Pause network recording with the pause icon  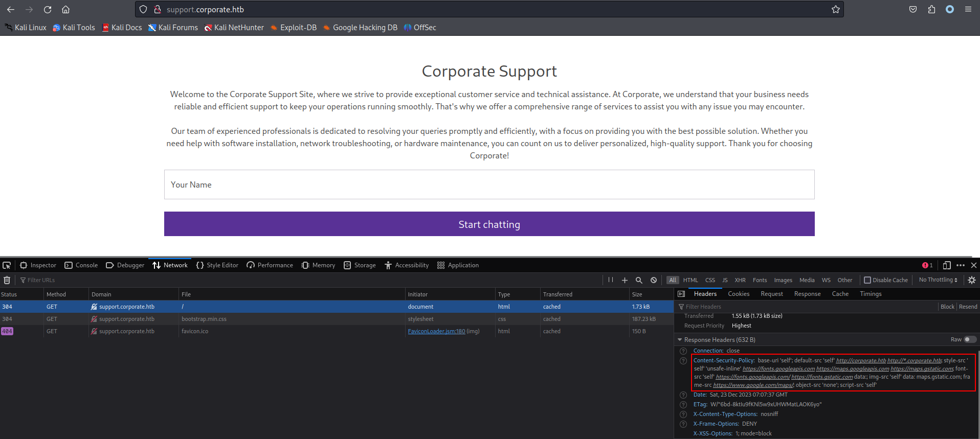pos(611,280)
